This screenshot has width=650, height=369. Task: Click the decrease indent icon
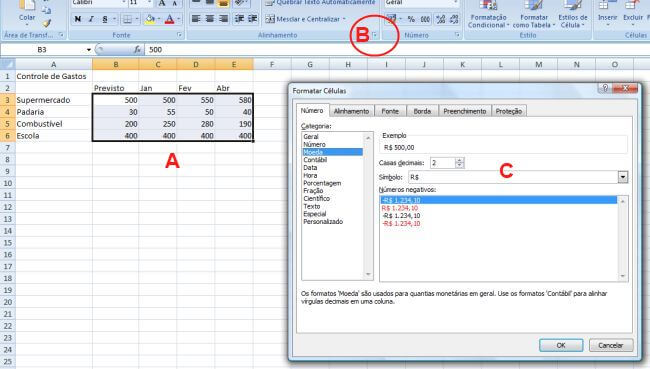(239, 19)
